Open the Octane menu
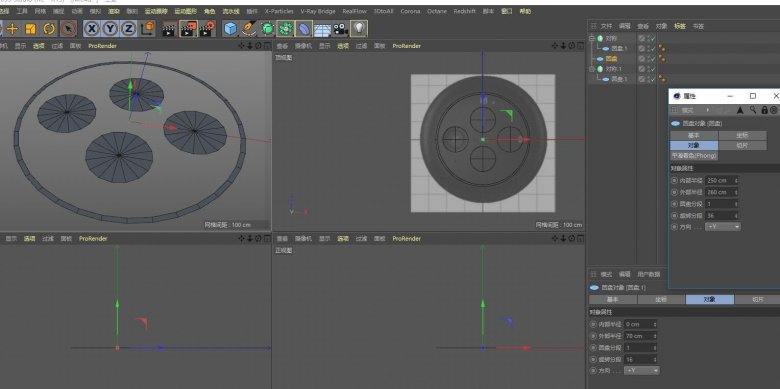 pos(437,11)
